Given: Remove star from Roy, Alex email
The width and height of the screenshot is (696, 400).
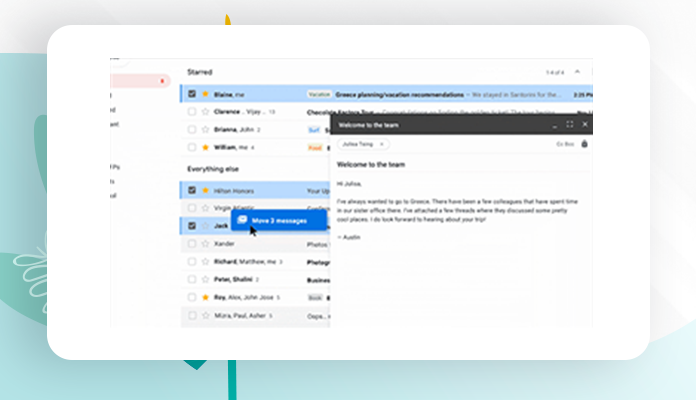Looking at the screenshot, I should [205, 297].
